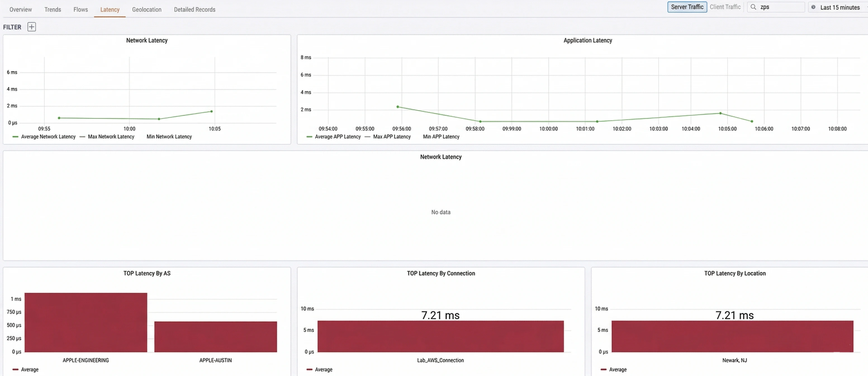Select the Average Network Latency legend icon
868x376 pixels.
point(15,137)
